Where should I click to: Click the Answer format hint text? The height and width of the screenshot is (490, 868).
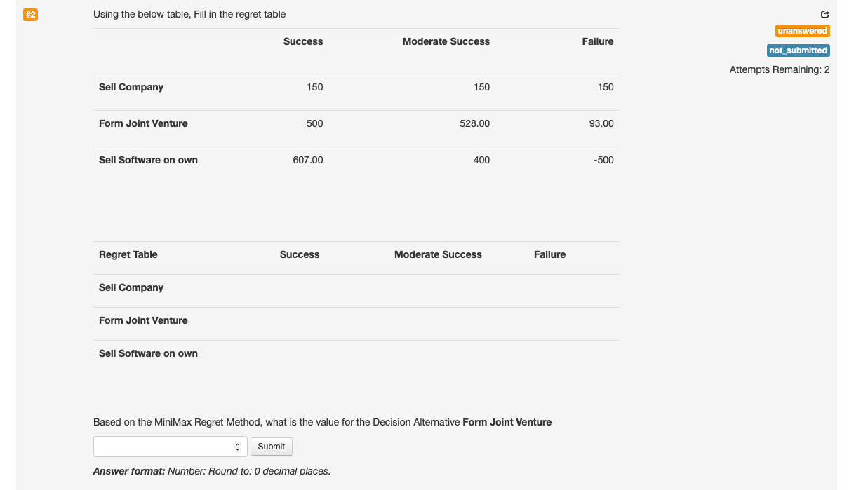tap(211, 471)
